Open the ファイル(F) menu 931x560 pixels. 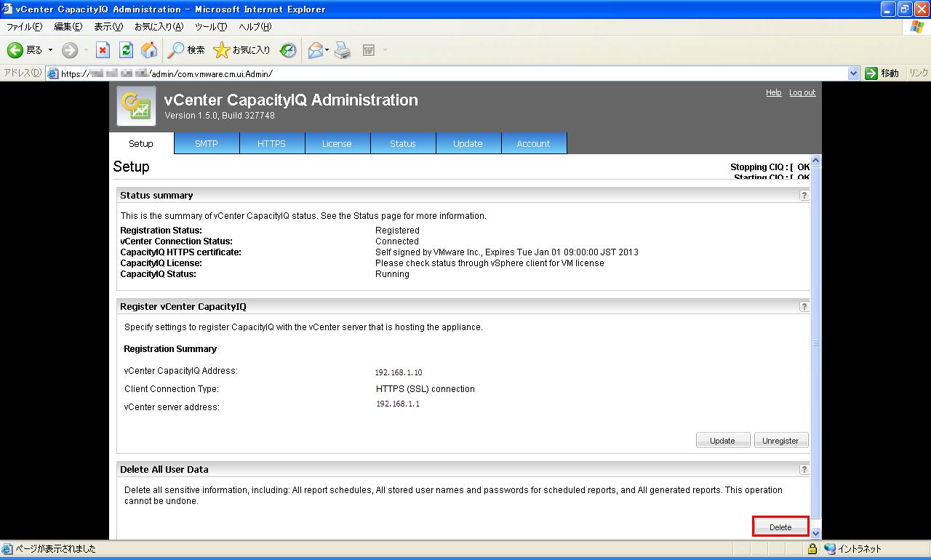[24, 27]
